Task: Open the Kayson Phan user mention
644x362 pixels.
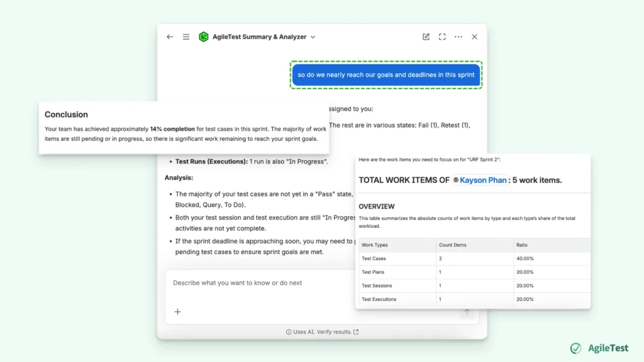Action: [480, 180]
